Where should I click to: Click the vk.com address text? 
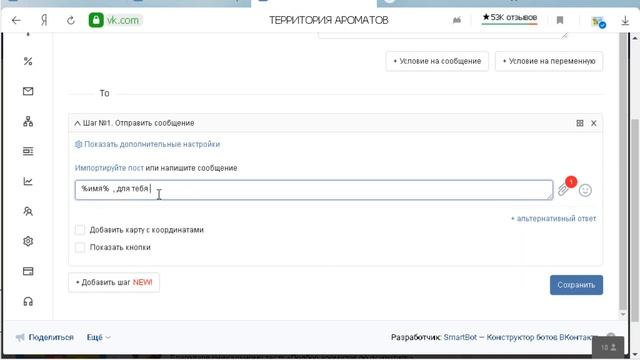tap(123, 20)
